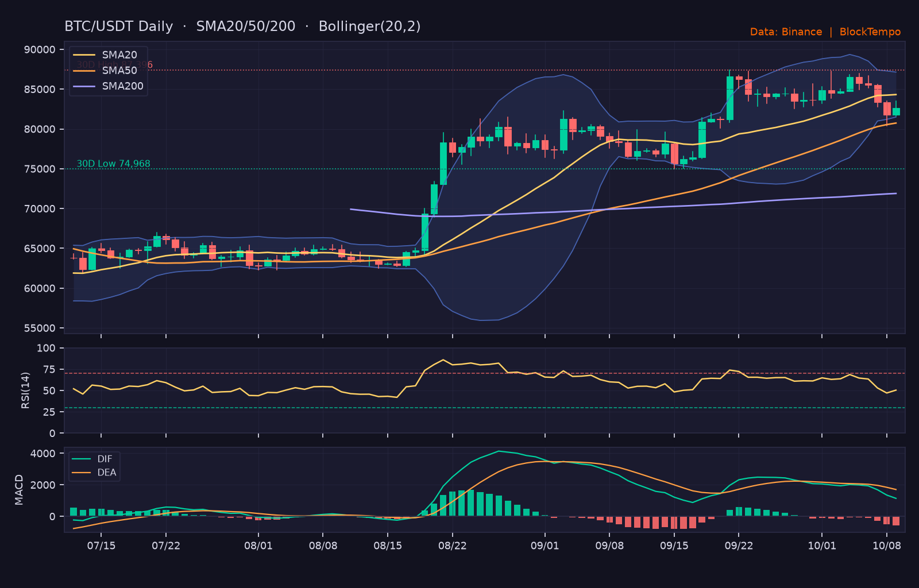Click the 'Data: Binance | BlockTempo' source text

(825, 32)
